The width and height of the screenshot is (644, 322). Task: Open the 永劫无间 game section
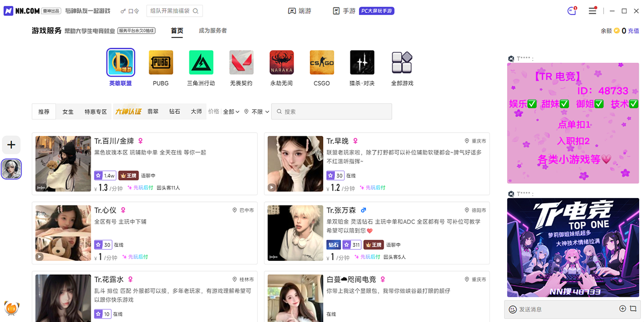click(x=281, y=62)
